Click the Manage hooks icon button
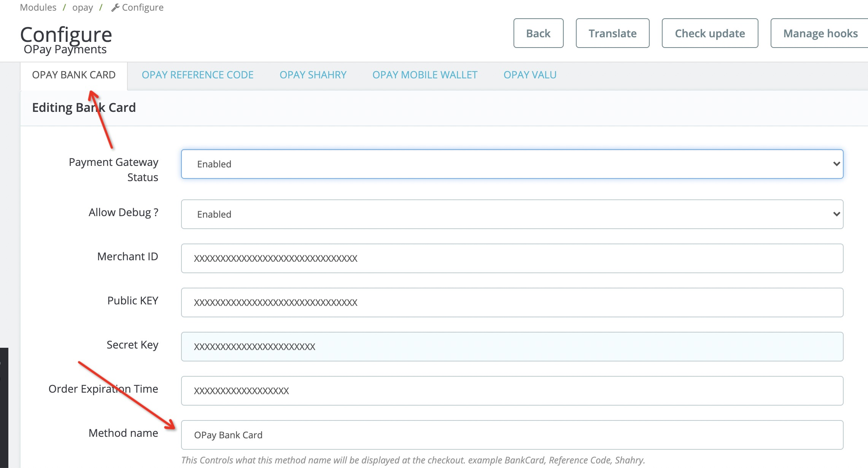 click(820, 33)
